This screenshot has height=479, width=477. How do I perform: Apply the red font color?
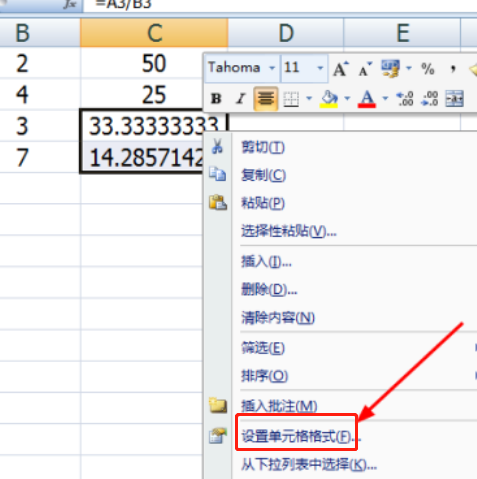(367, 99)
